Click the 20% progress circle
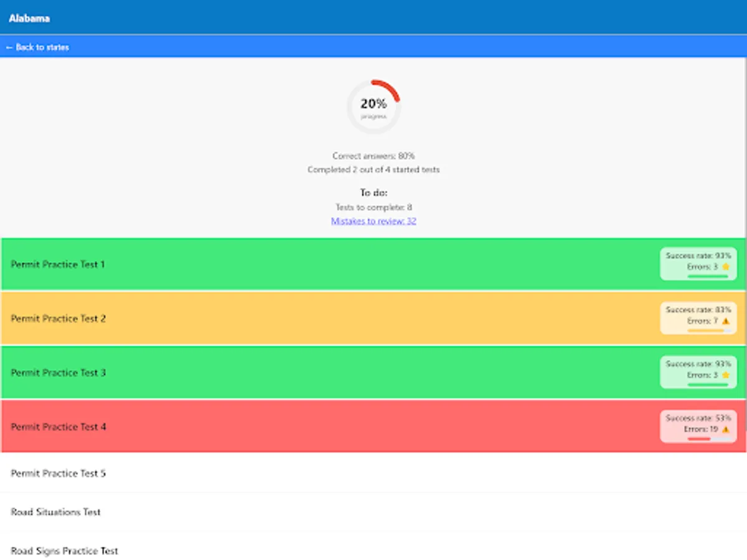 coord(373,106)
